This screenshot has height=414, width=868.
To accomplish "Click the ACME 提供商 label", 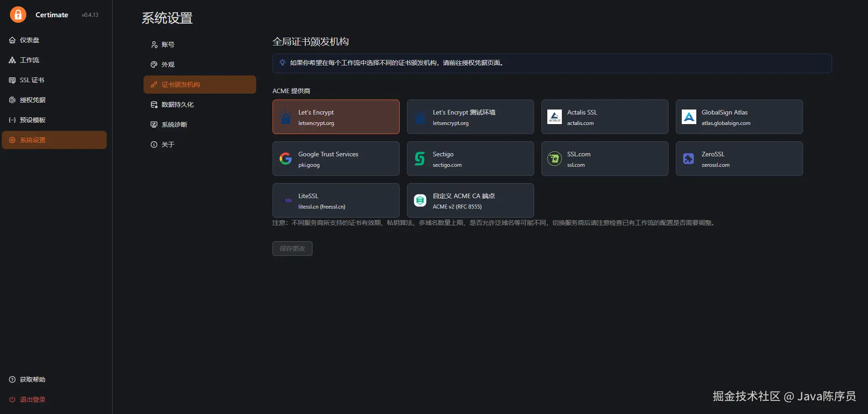I will pos(291,91).
